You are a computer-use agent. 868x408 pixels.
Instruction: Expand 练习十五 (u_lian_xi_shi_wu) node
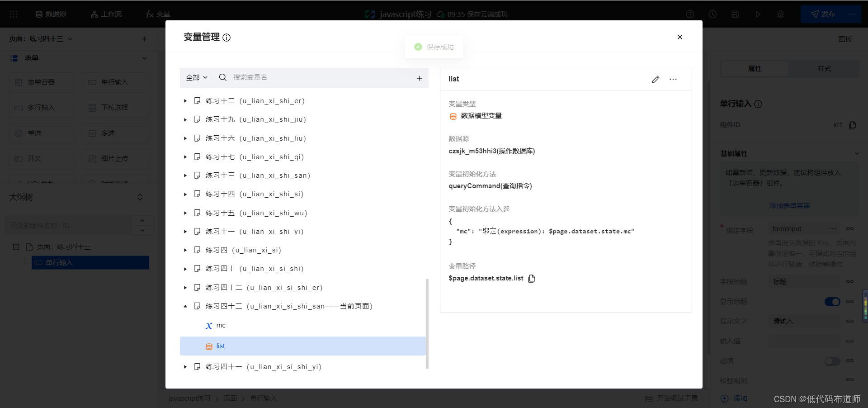tap(185, 213)
